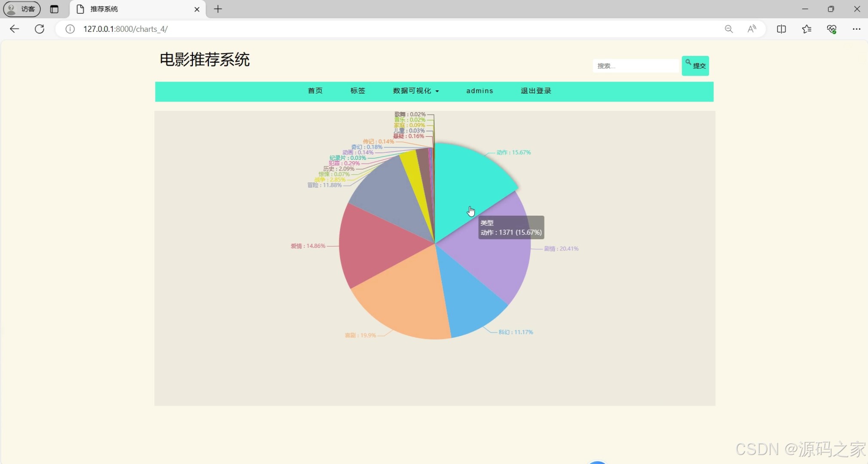Open the tab actions menu icon
The width and height of the screenshot is (868, 464).
(x=54, y=9)
